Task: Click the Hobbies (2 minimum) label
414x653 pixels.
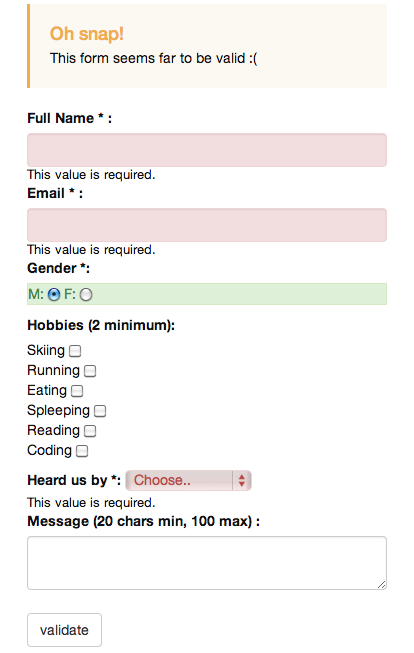Action: 101,325
